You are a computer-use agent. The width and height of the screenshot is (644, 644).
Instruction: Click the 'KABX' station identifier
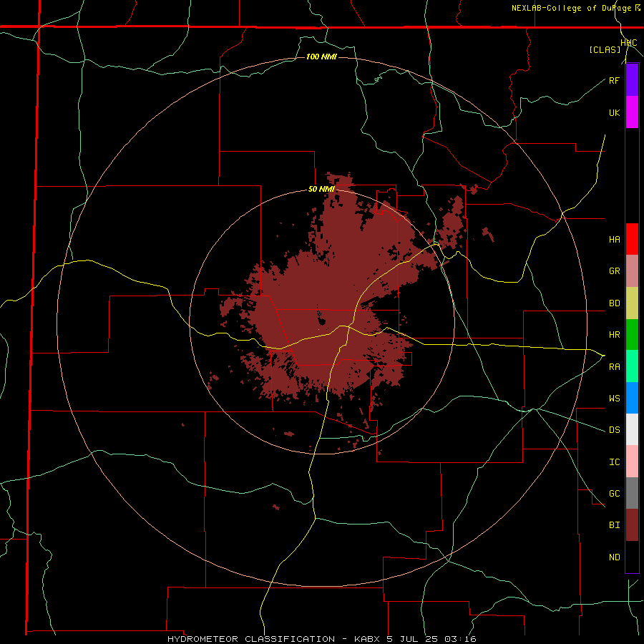[368, 639]
